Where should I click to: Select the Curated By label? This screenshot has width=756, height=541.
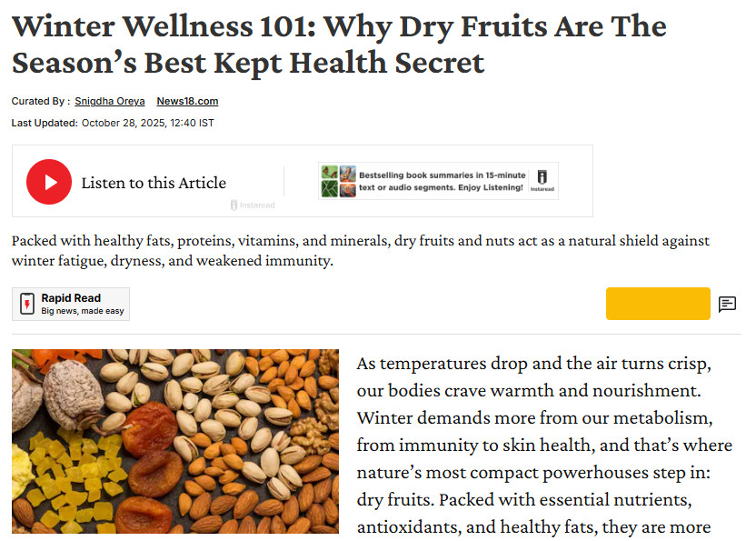(x=38, y=101)
